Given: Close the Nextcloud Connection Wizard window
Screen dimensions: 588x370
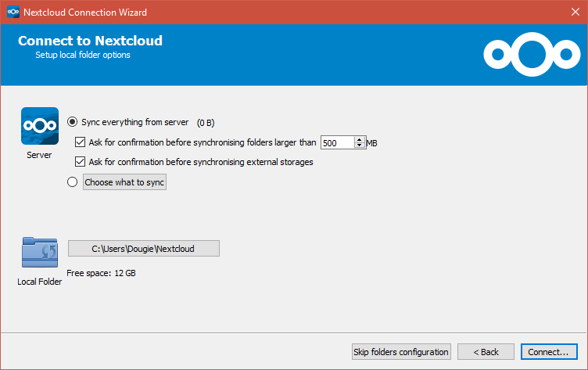Looking at the screenshot, I should [575, 12].
